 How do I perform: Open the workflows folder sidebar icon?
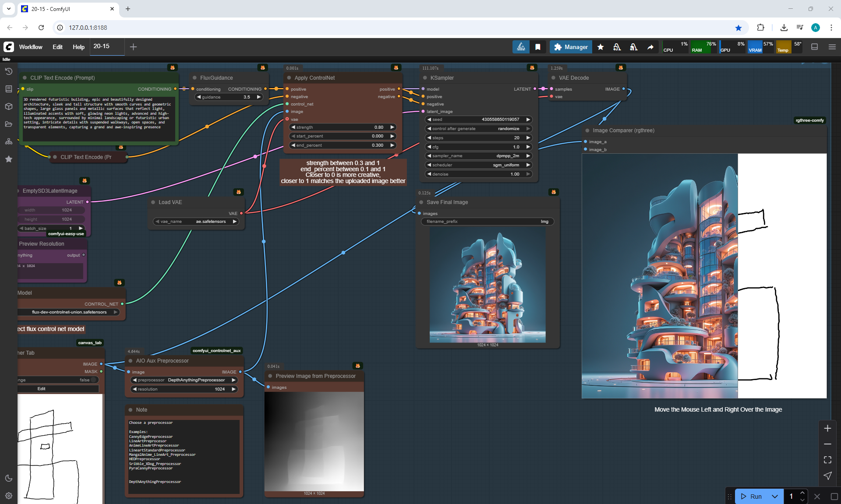(x=8, y=124)
